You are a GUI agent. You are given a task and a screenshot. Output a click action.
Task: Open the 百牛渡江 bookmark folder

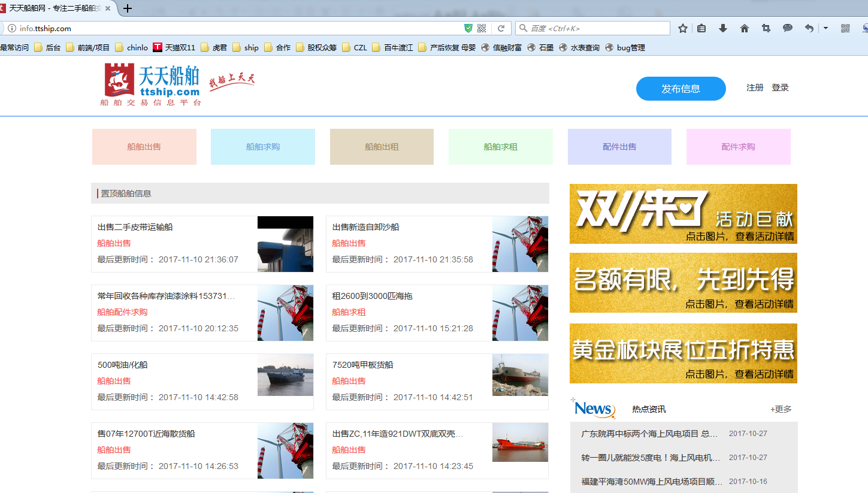(x=392, y=47)
